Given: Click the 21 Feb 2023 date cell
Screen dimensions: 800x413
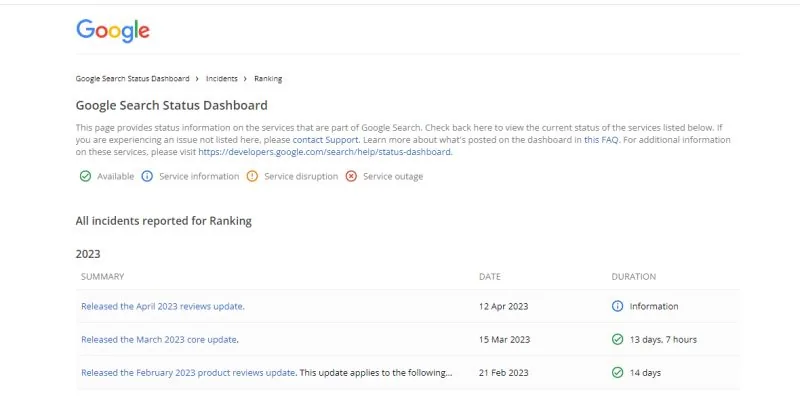Looking at the screenshot, I should coord(504,373).
